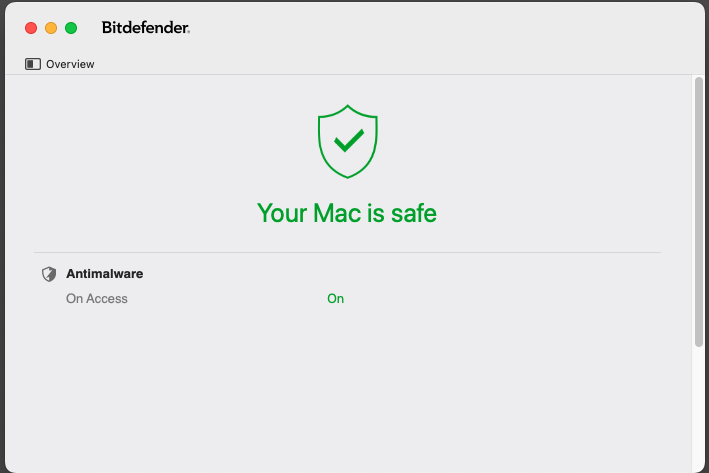Select the On Access row label
This screenshot has height=473, width=709.
97,298
